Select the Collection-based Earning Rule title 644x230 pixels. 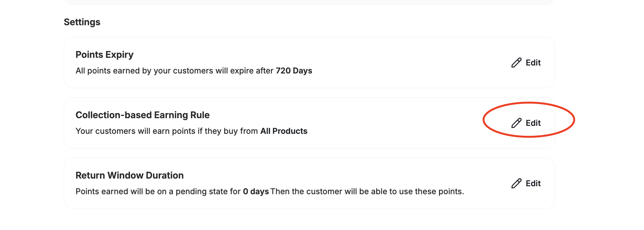coord(143,115)
